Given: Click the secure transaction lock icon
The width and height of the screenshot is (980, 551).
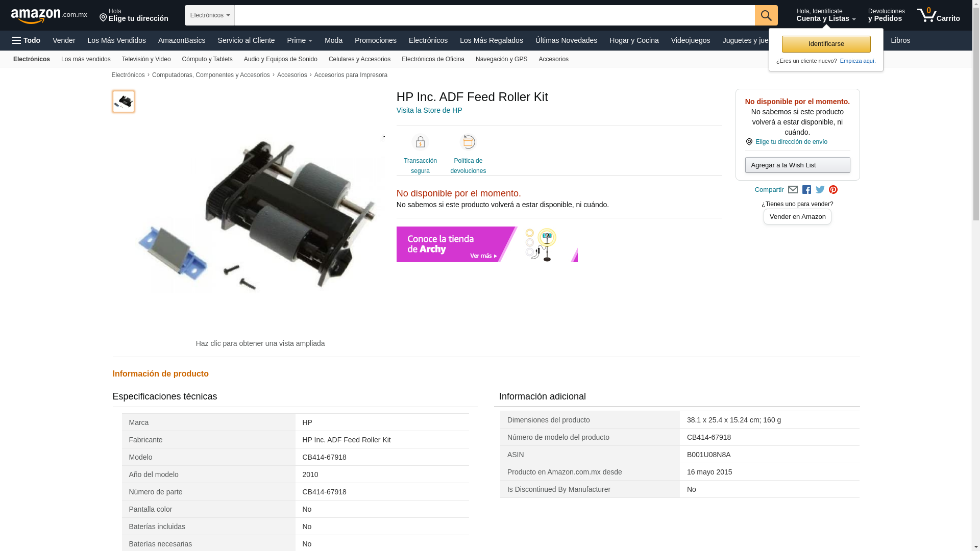Looking at the screenshot, I should pyautogui.click(x=420, y=142).
